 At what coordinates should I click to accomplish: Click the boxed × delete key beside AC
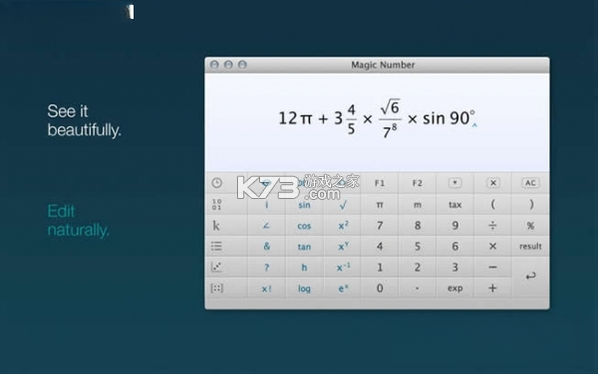coord(493,183)
